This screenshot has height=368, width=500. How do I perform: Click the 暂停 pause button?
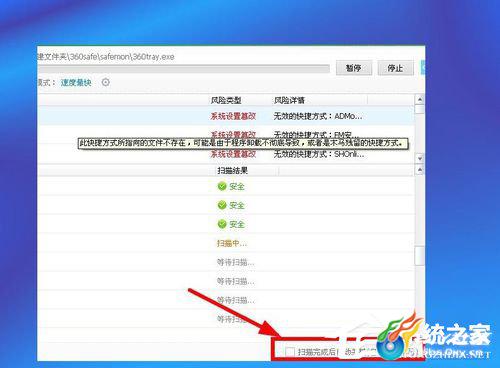pyautogui.click(x=354, y=68)
